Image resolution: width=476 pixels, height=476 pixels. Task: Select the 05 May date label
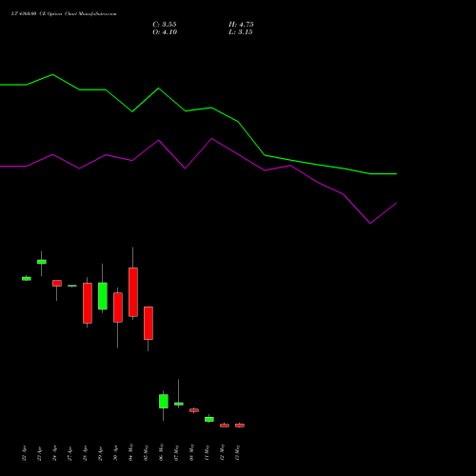click(x=147, y=452)
